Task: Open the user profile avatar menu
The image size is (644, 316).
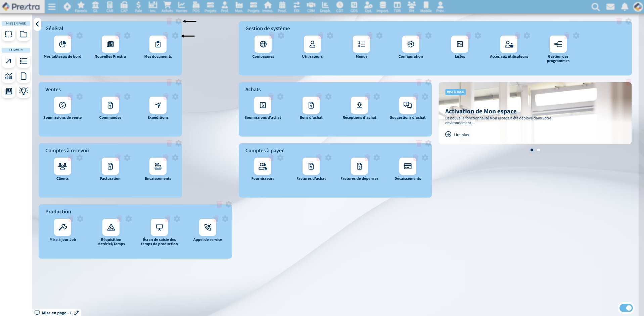Action: point(638,7)
